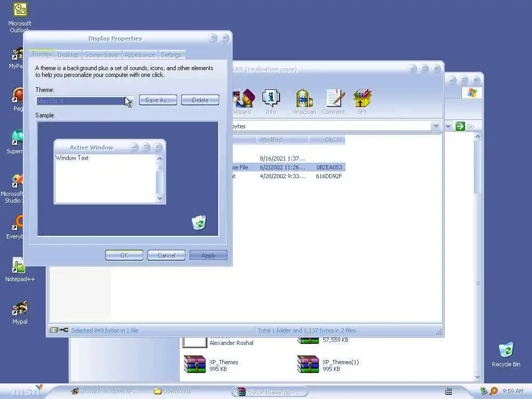
Task: Select the row dated 6/2/2002
Action: 289,167
